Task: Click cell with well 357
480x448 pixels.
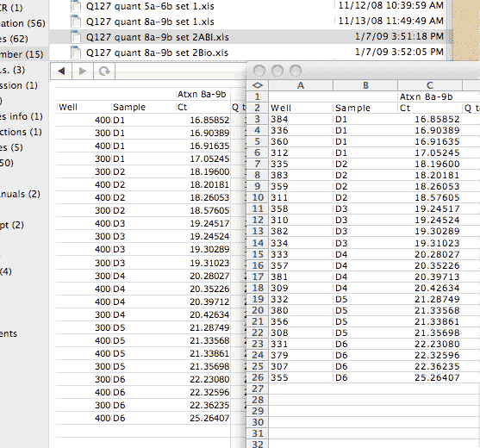Action: tap(301, 265)
